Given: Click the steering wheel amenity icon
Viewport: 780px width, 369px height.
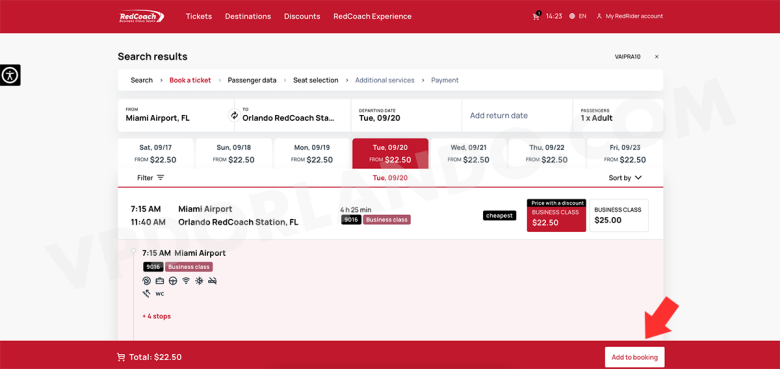Looking at the screenshot, I should [x=173, y=281].
